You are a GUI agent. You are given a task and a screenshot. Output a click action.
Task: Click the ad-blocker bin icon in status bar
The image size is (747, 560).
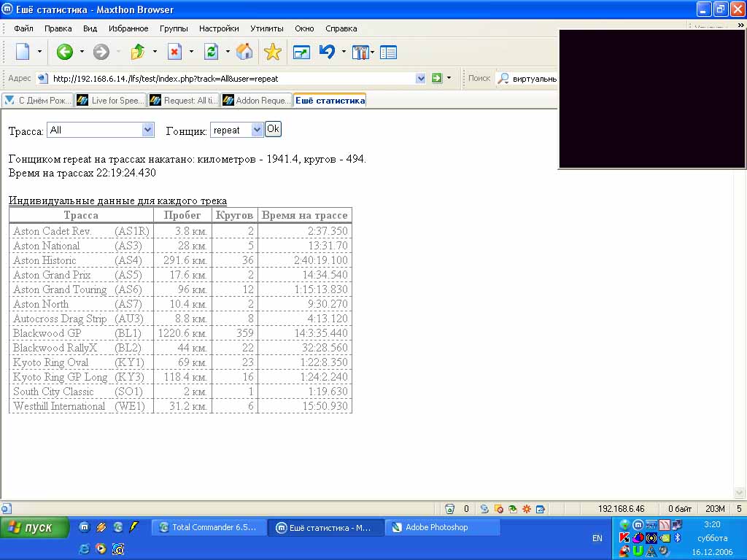point(449,508)
